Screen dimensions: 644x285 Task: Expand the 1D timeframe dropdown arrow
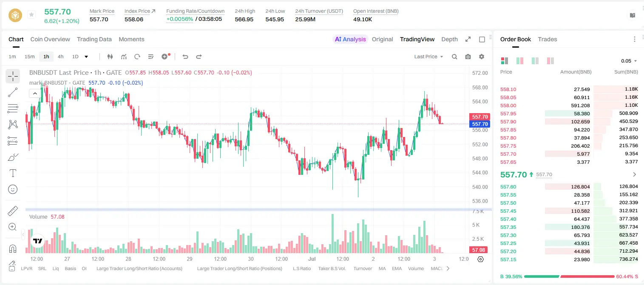point(86,57)
